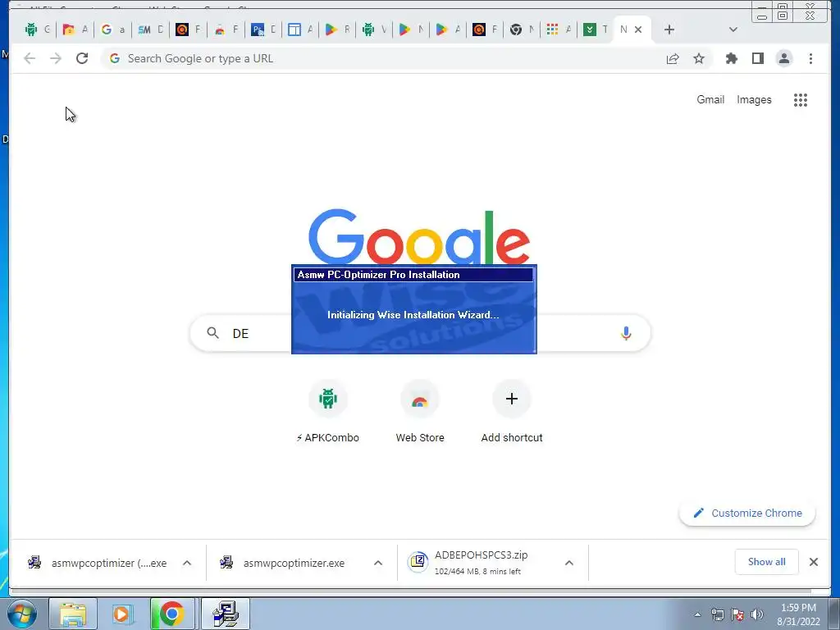Open the Chrome three-dot menu
The height and width of the screenshot is (630, 840).
(x=810, y=58)
